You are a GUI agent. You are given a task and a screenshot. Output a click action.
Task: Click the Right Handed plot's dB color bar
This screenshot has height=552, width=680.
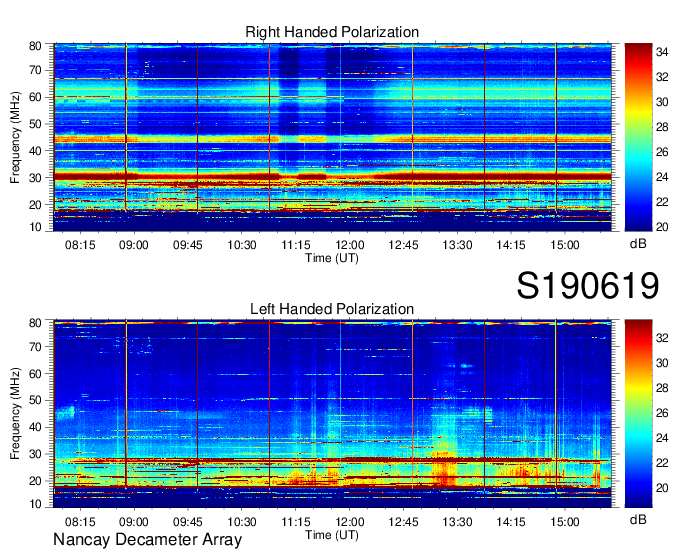tap(638, 137)
